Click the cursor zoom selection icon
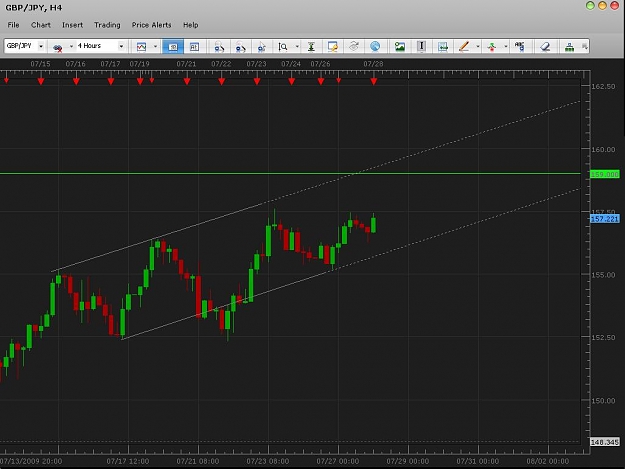625x469 pixels. pos(261,47)
